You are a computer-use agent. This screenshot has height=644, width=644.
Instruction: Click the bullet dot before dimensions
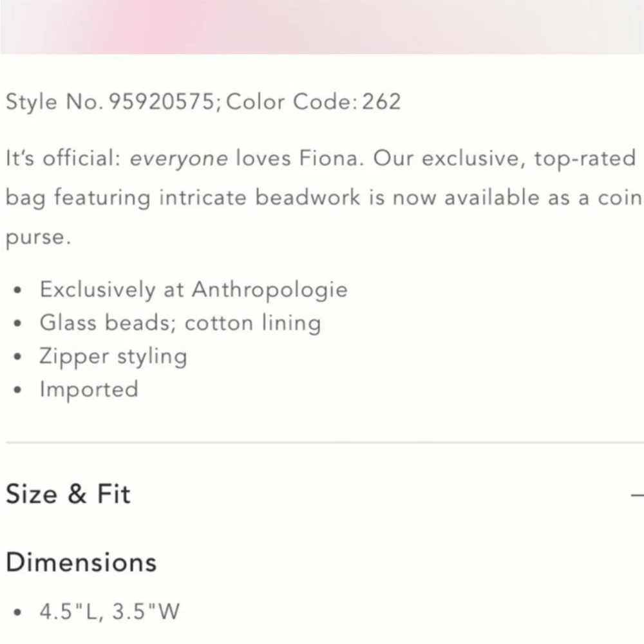point(17,612)
